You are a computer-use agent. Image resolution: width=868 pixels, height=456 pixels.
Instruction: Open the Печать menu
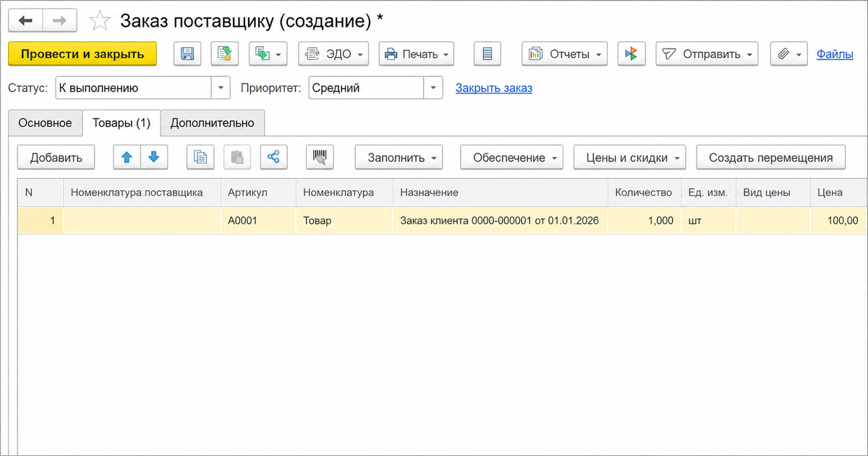(416, 54)
